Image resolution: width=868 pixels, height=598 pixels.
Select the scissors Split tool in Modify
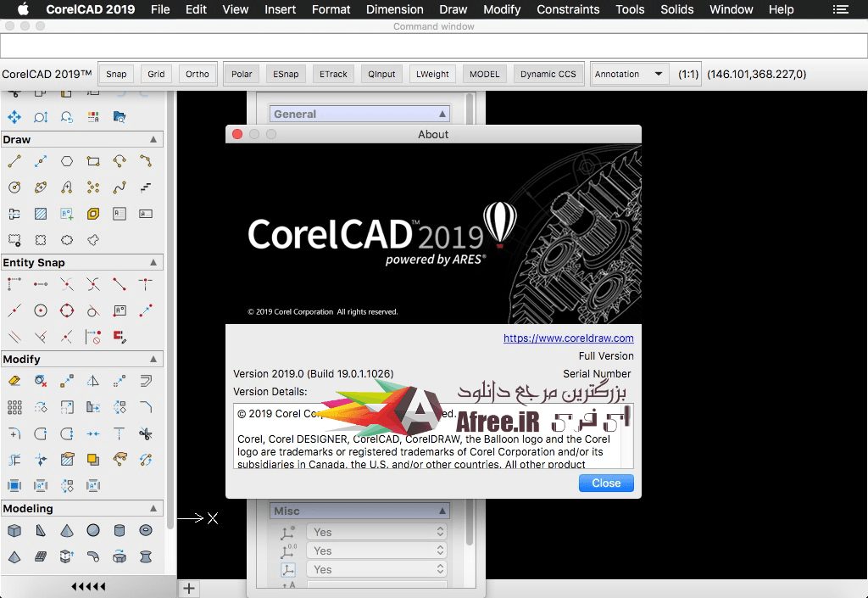click(x=146, y=433)
